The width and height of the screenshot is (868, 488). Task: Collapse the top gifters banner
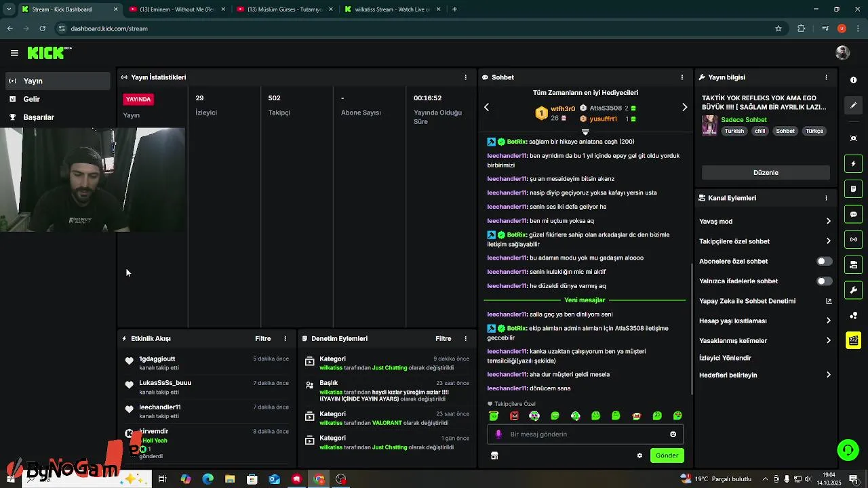585,131
